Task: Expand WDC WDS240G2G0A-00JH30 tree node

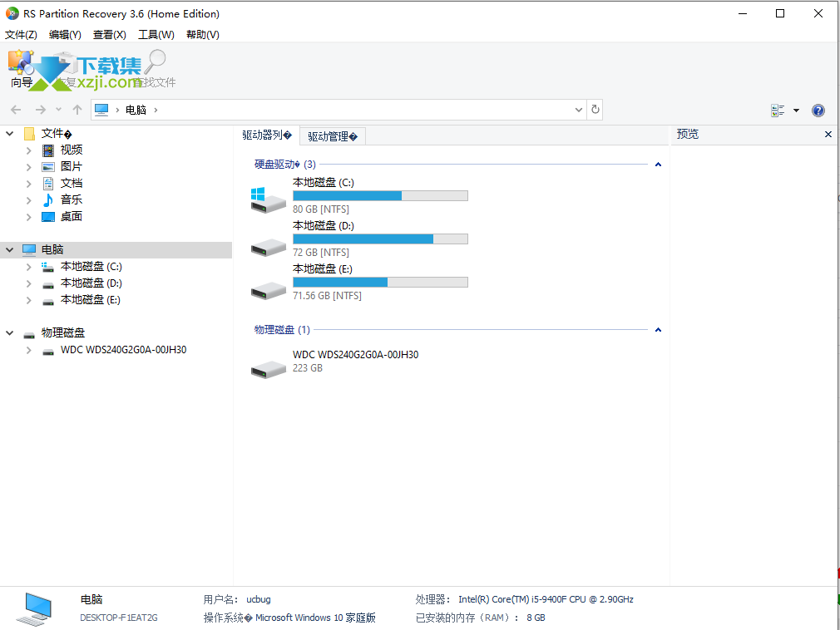Action: tap(29, 350)
